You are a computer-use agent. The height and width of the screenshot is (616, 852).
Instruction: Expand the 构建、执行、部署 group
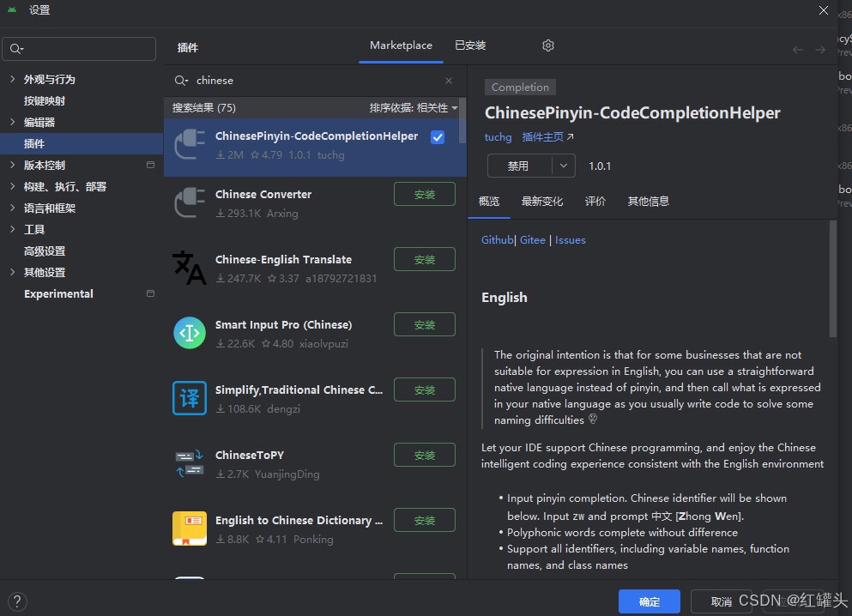[12, 186]
